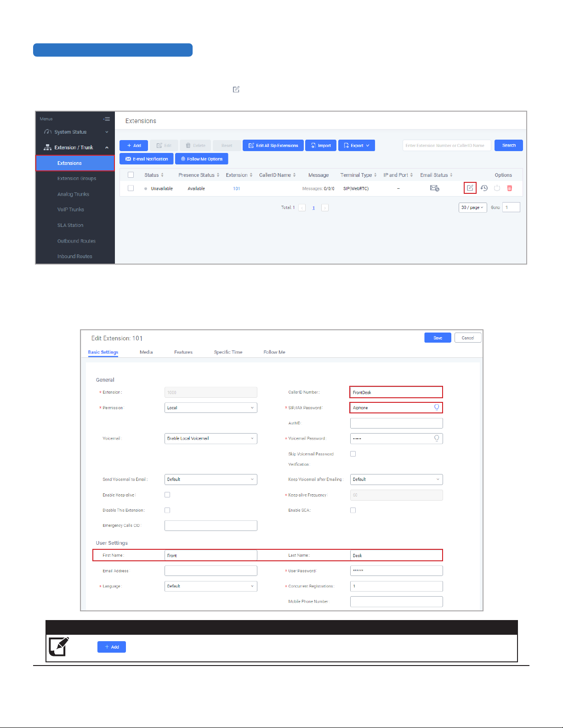
Task: Reveal the voicemail password icon
Action: coord(437,438)
